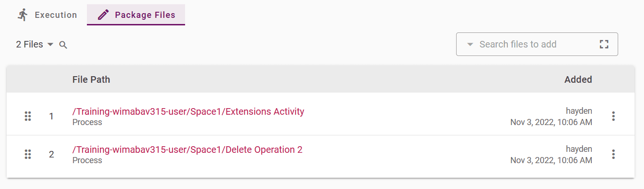Open three-dot menu for Extensions Activity

[613, 116]
